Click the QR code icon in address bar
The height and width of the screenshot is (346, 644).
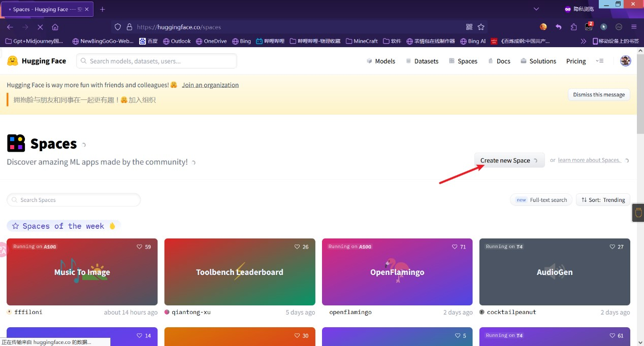pos(469,27)
